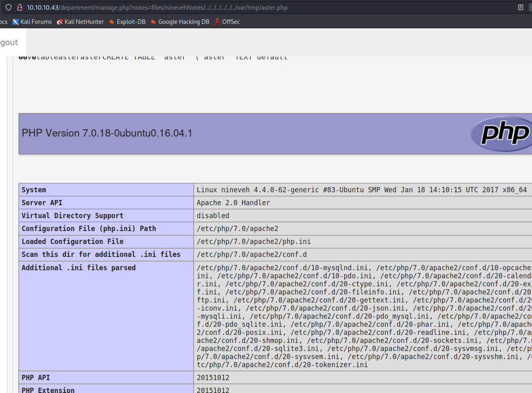Click the Logout link in page header
The image size is (532, 393).
[x=9, y=42]
